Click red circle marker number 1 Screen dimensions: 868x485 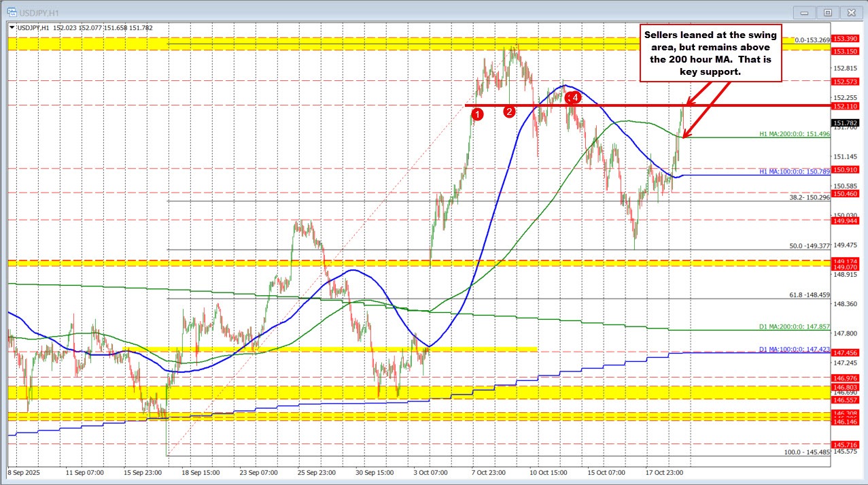[477, 114]
